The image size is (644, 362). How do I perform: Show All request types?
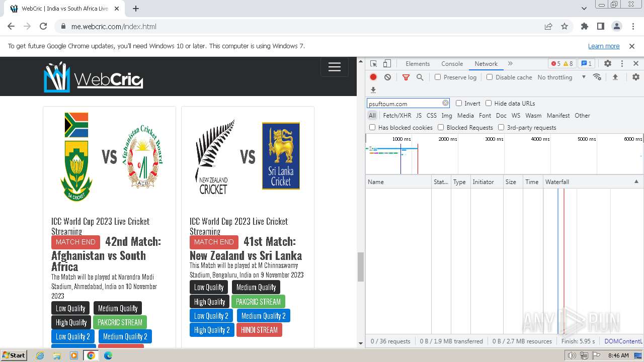click(x=372, y=115)
